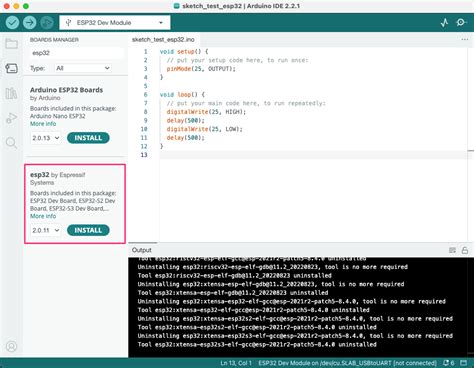Click the green macOS zoom window button
Screen dimensions: 474x368
point(26,6)
